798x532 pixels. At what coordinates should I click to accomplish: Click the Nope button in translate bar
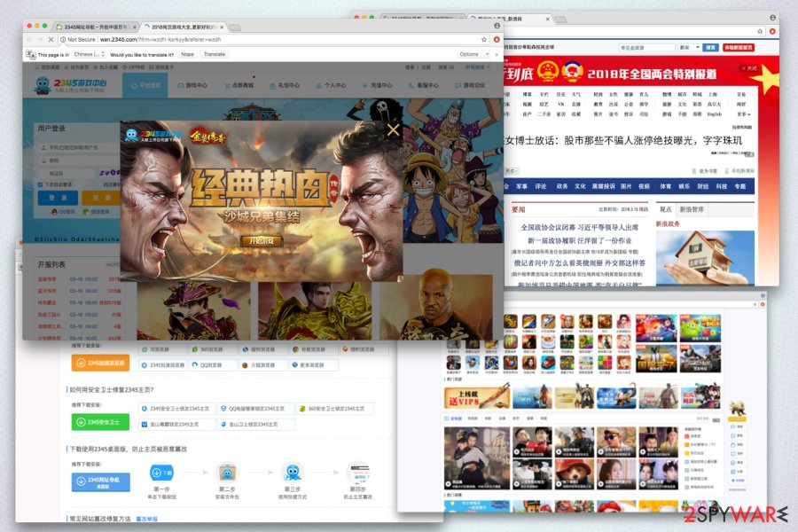187,54
